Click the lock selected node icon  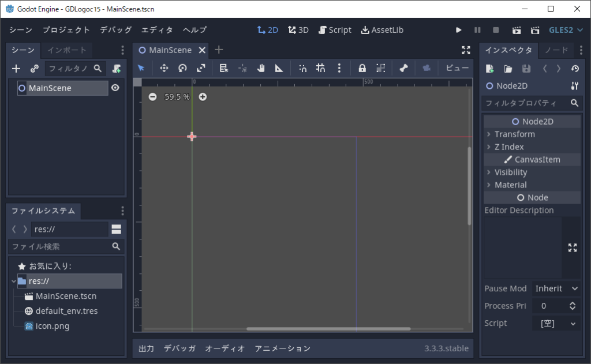click(362, 68)
